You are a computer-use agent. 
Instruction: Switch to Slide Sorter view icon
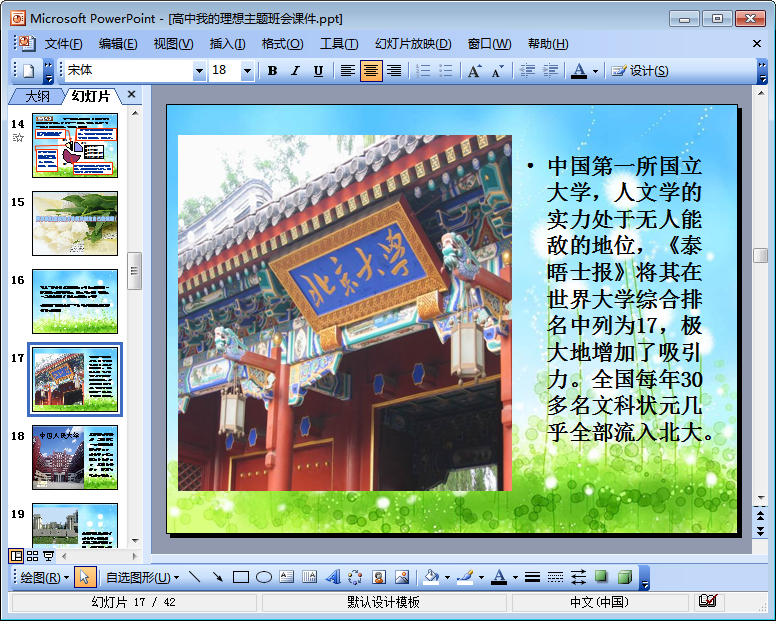coord(32,556)
